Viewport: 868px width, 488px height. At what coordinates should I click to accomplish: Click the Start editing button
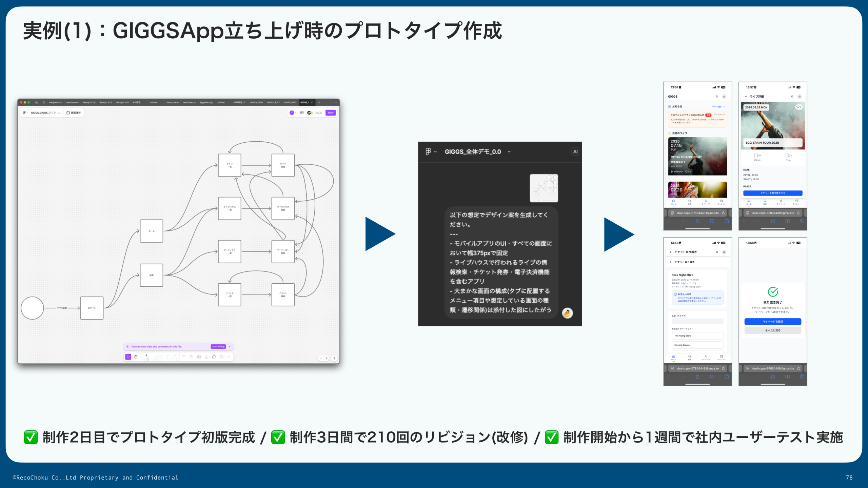[218, 346]
